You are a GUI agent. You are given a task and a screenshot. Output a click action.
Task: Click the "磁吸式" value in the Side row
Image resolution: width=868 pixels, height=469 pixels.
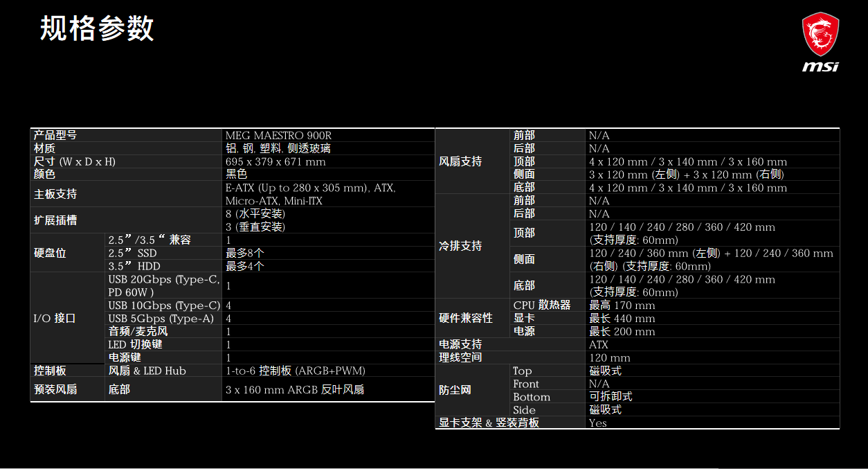pyautogui.click(x=605, y=410)
